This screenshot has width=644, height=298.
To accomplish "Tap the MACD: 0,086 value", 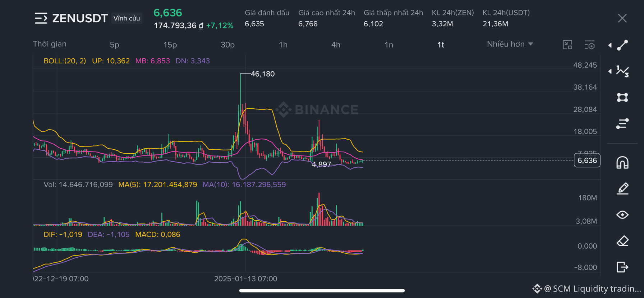I will (158, 235).
